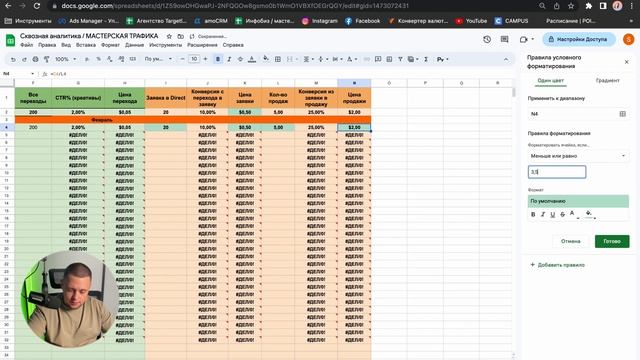Click the Февраль orange row

(x=193, y=120)
